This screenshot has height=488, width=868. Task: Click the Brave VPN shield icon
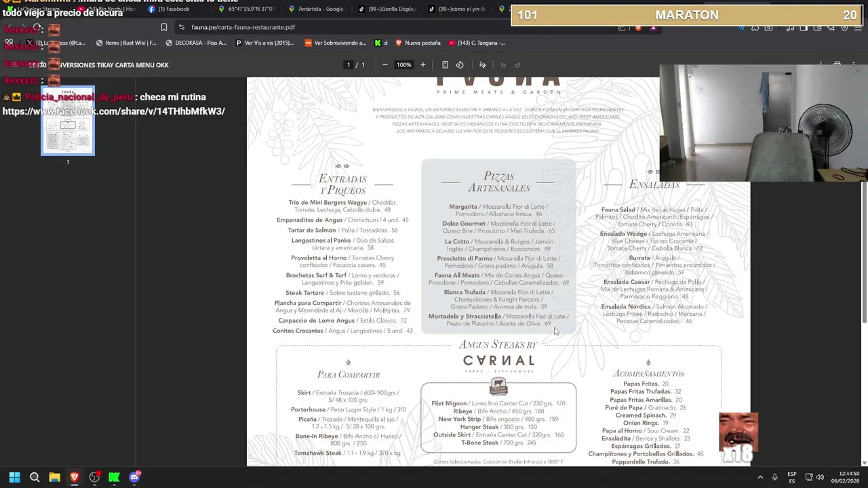845,28
